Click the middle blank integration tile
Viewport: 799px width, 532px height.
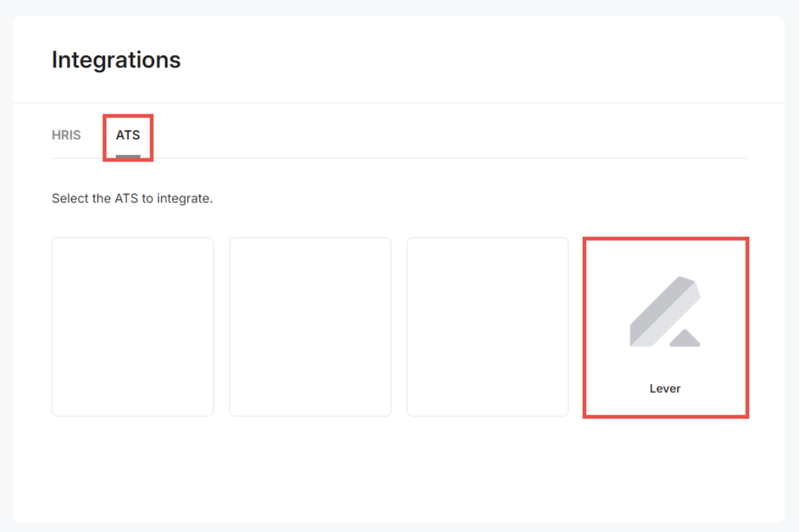point(310,327)
